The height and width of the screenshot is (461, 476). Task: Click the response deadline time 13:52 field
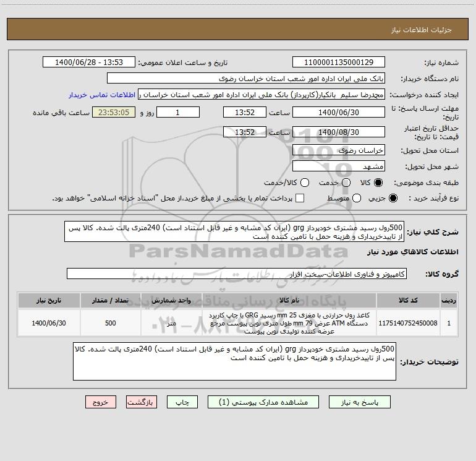(245, 112)
